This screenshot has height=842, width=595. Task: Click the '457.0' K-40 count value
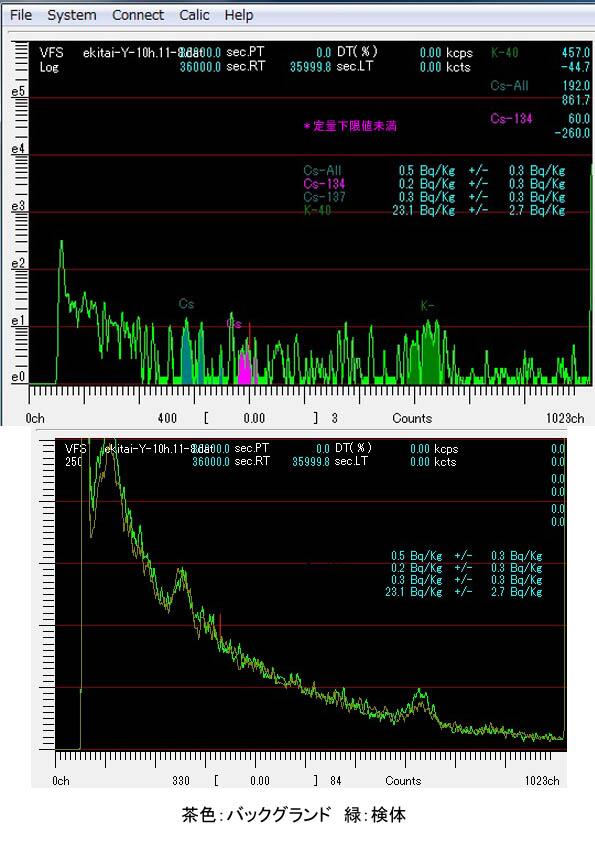[576, 53]
